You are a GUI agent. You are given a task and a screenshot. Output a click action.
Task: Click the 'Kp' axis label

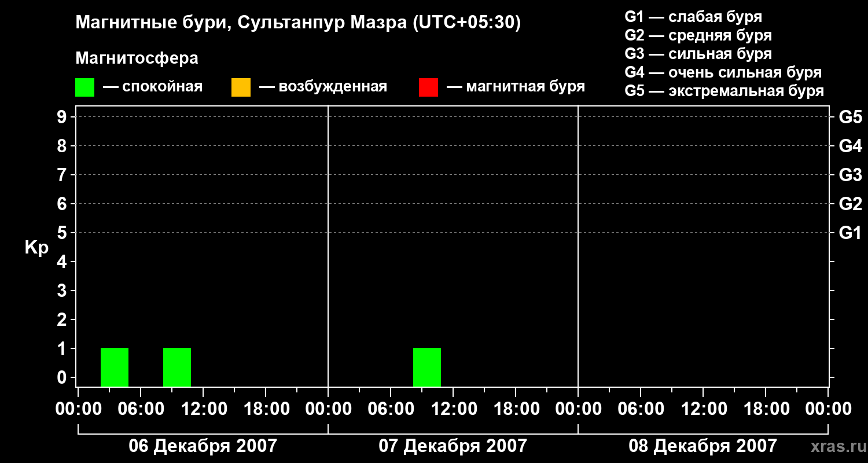[x=36, y=248]
